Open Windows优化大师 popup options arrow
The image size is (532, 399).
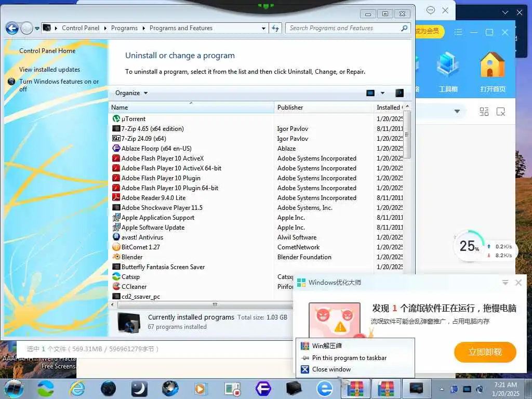tap(505, 282)
